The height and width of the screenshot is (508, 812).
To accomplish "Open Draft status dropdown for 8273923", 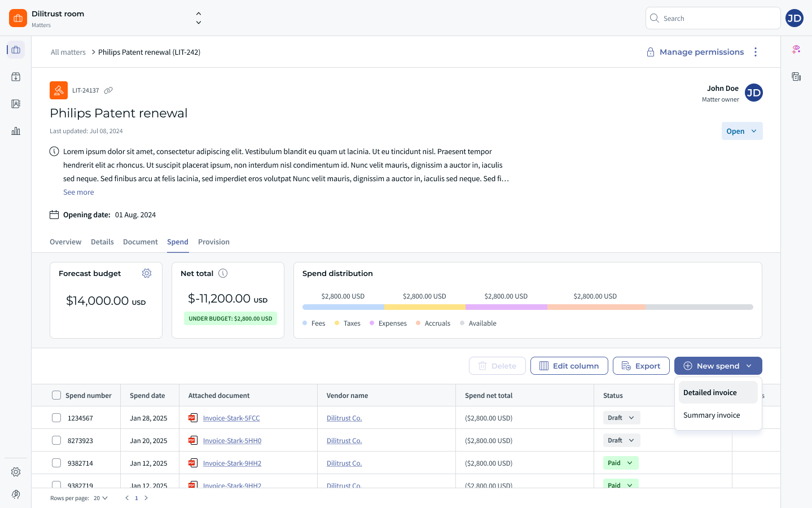I will point(621,440).
